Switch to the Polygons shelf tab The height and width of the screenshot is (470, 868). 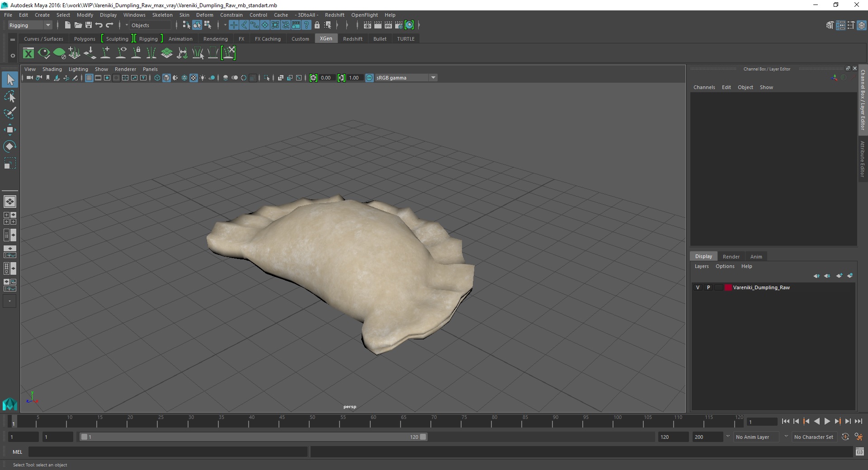[x=85, y=39]
